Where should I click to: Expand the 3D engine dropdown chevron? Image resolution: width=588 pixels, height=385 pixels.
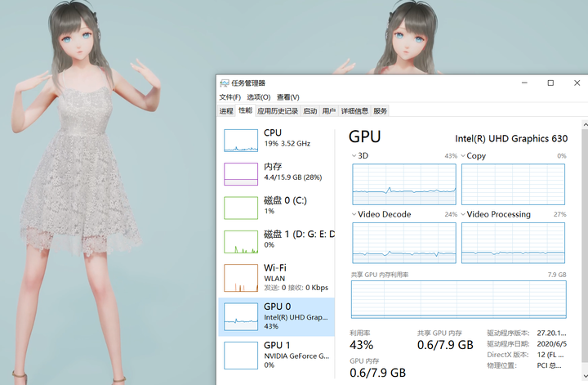pos(354,156)
